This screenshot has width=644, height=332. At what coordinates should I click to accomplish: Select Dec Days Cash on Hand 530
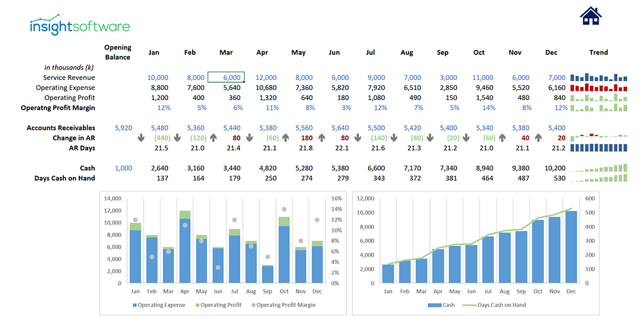point(559,178)
